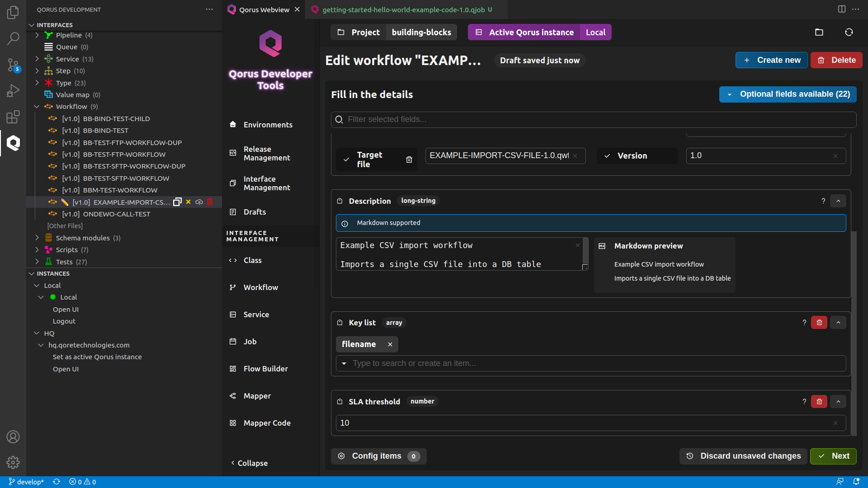Screen dimensions: 868x488
Task: Open the Accounts menu icon
Action: point(13,437)
